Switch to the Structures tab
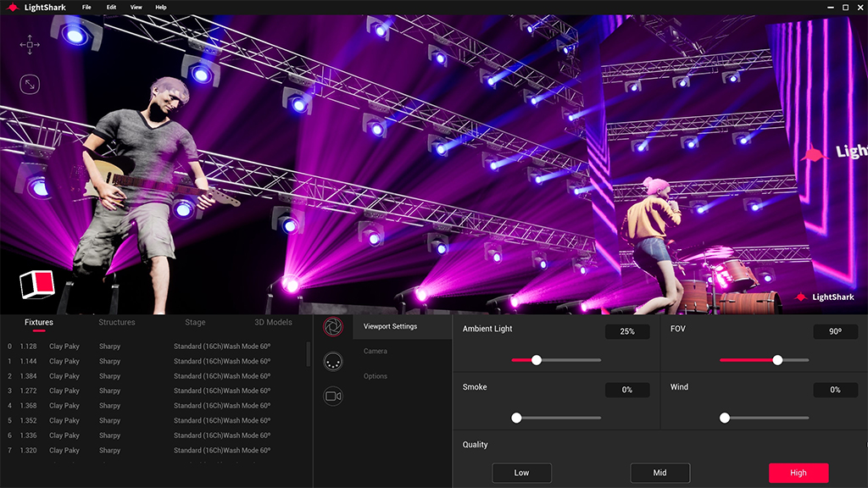Screen dimensions: 868x488 coord(117,323)
